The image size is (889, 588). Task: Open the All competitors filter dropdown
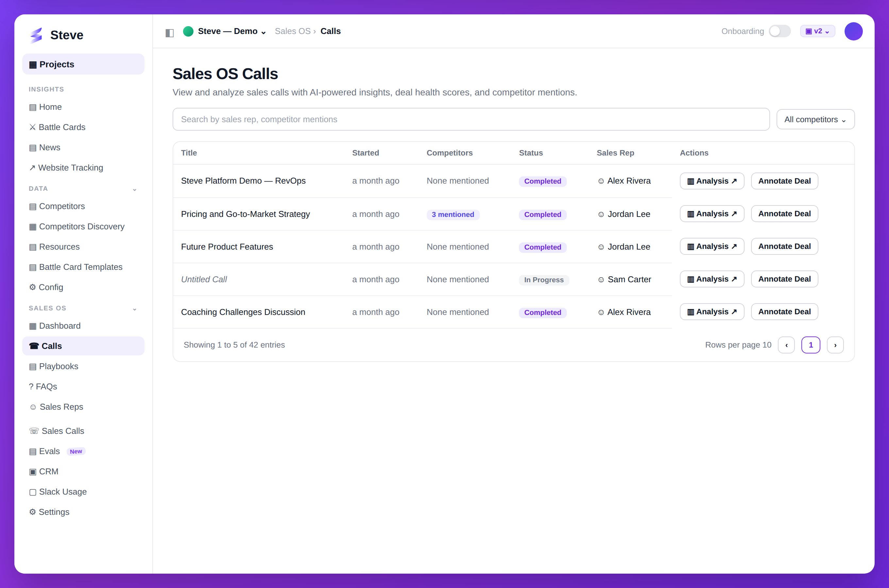[x=815, y=120]
